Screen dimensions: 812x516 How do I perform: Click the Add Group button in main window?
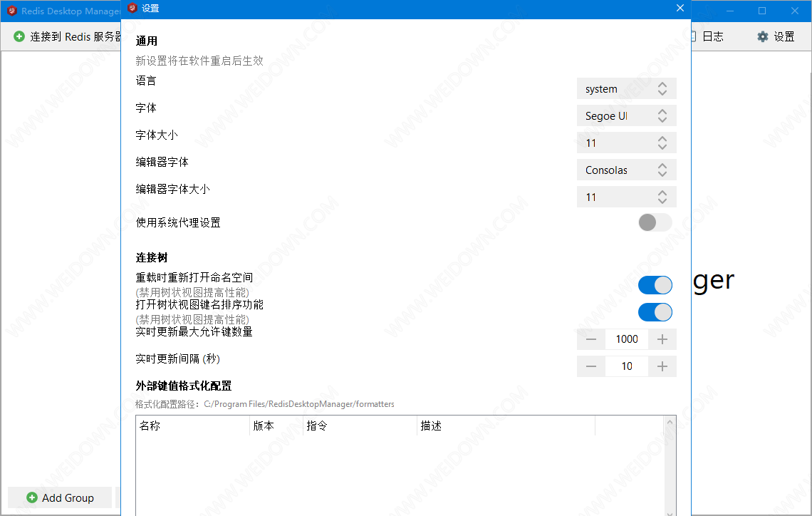[60, 497]
